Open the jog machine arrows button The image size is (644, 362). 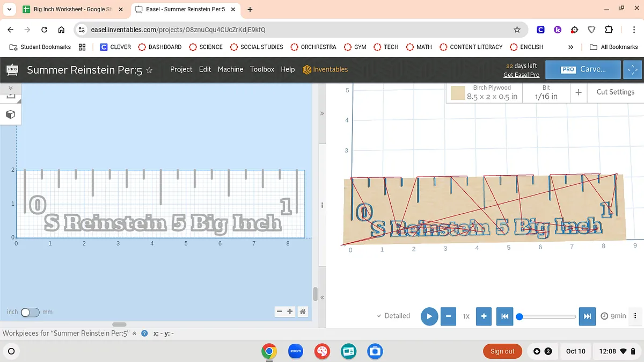tap(633, 70)
